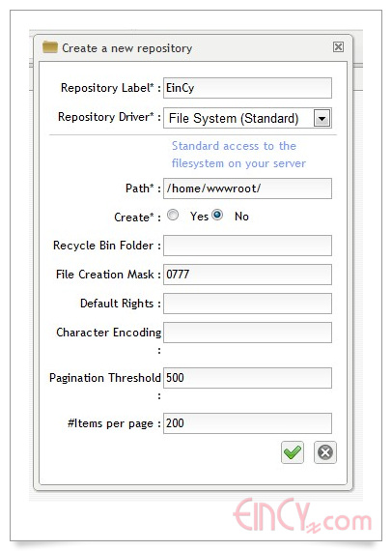Click the Character Encoding input field

coord(247,333)
